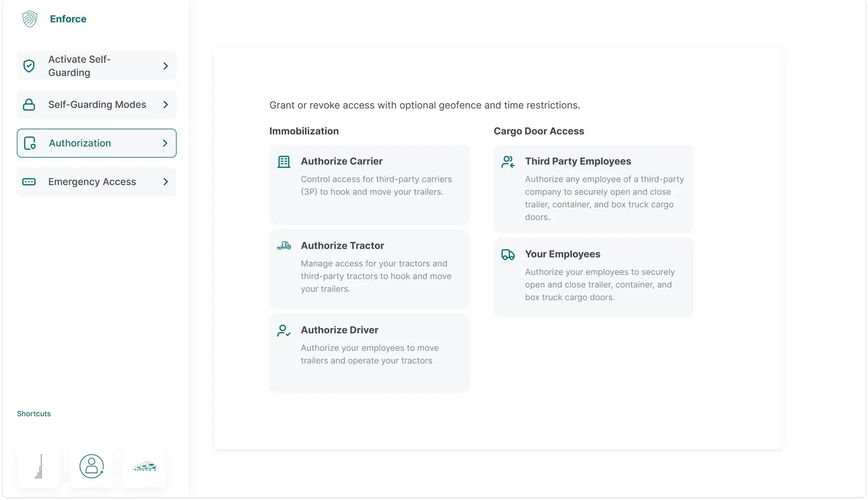The height and width of the screenshot is (500, 868).
Task: Click the truck icon on Your Employees
Action: [x=508, y=255]
